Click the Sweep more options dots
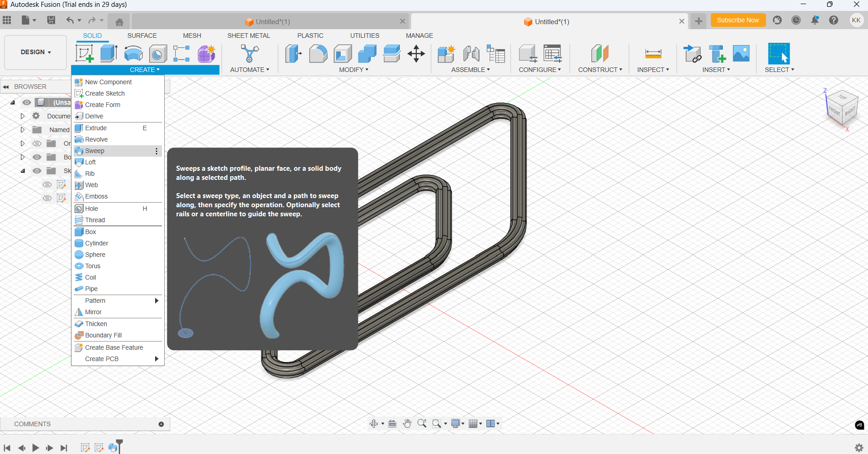The height and width of the screenshot is (454, 868). pos(156,151)
